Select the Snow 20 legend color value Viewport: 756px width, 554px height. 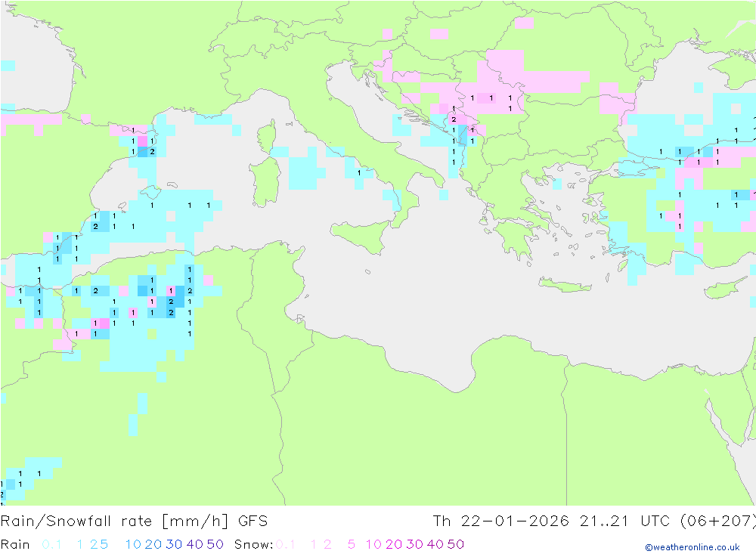[x=394, y=544]
